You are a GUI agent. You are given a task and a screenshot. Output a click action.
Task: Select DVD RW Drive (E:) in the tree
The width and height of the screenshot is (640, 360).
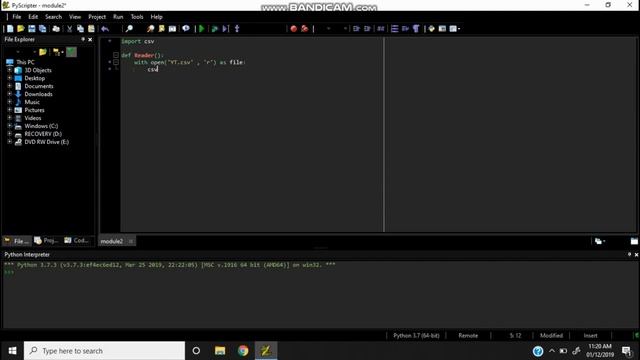click(x=47, y=142)
